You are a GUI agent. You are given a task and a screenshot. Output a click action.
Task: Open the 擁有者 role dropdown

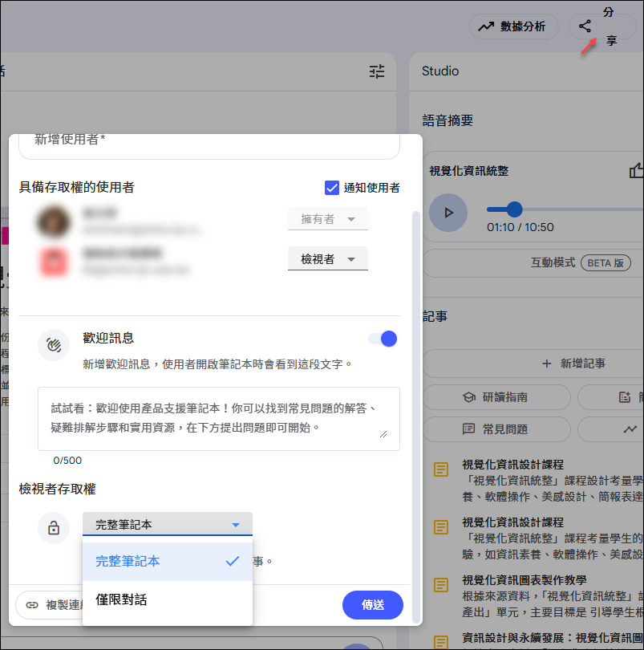tap(328, 218)
